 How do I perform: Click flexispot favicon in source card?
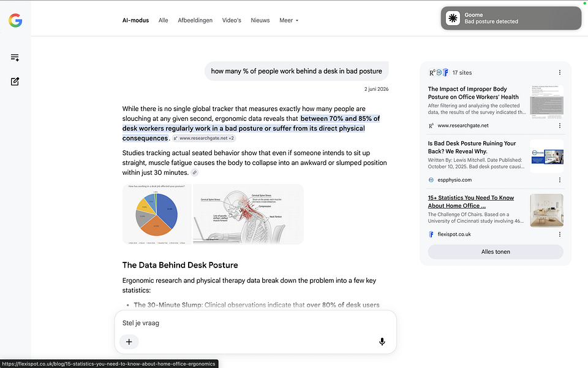tap(431, 234)
